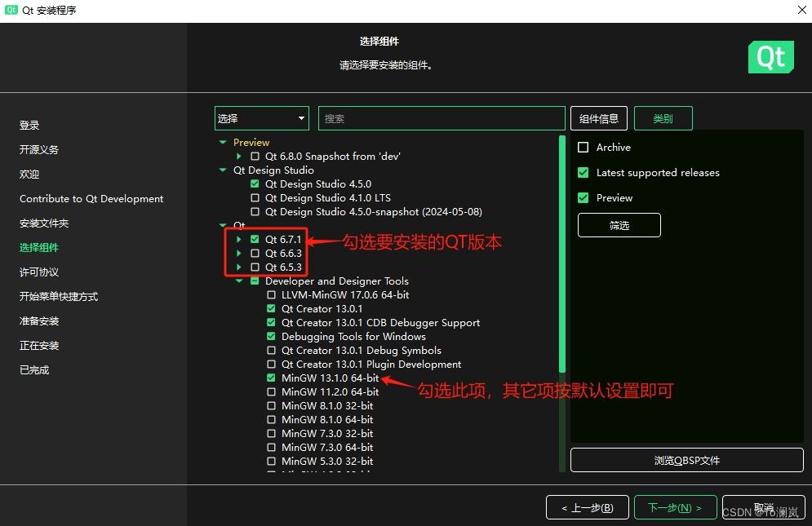
Task: Check LLVM-MinGW 17.0.6 64-bit
Action: 271,294
